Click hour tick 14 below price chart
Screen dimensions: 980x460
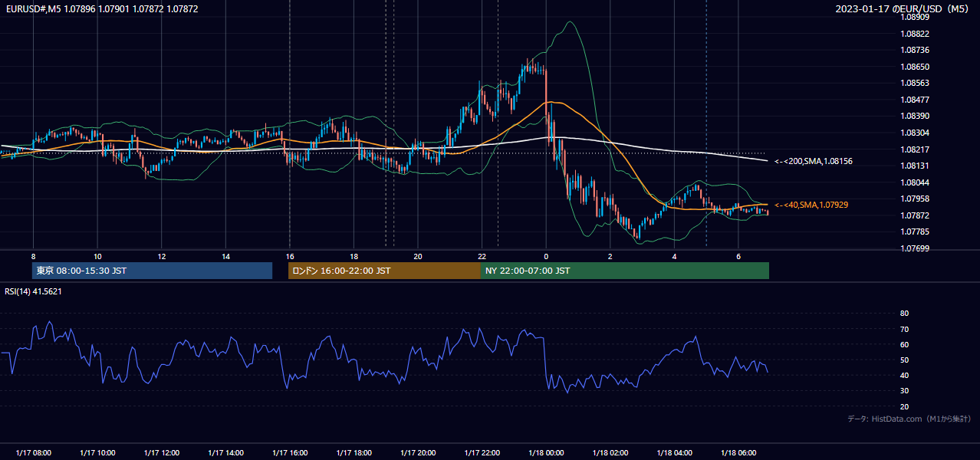(225, 256)
